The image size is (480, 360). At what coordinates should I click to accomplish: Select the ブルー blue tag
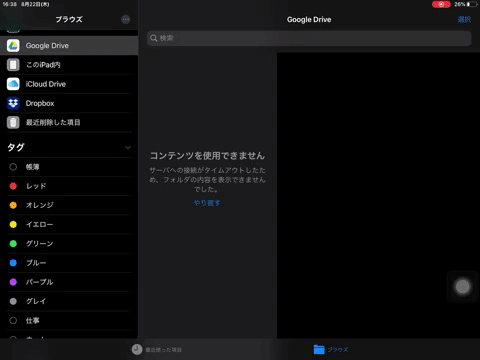coord(69,263)
